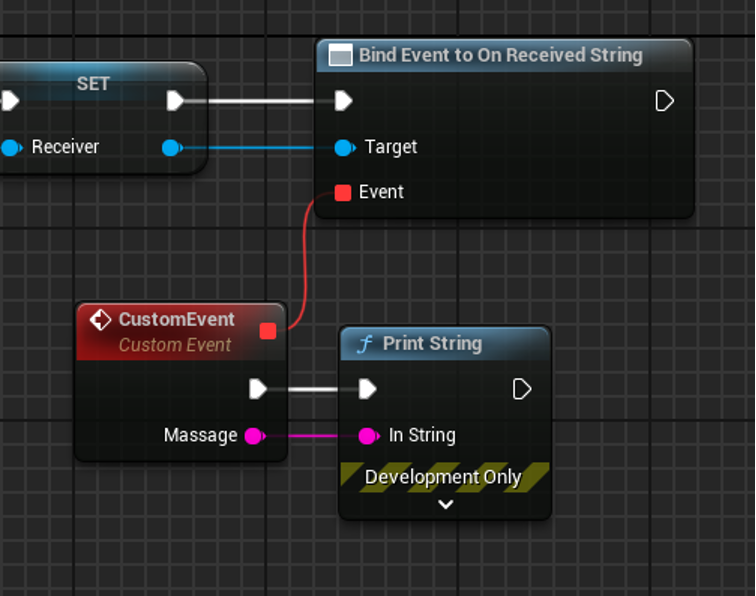Viewport: 756px width, 596px height.
Task: Click the Print String function icon
Action: point(365,344)
